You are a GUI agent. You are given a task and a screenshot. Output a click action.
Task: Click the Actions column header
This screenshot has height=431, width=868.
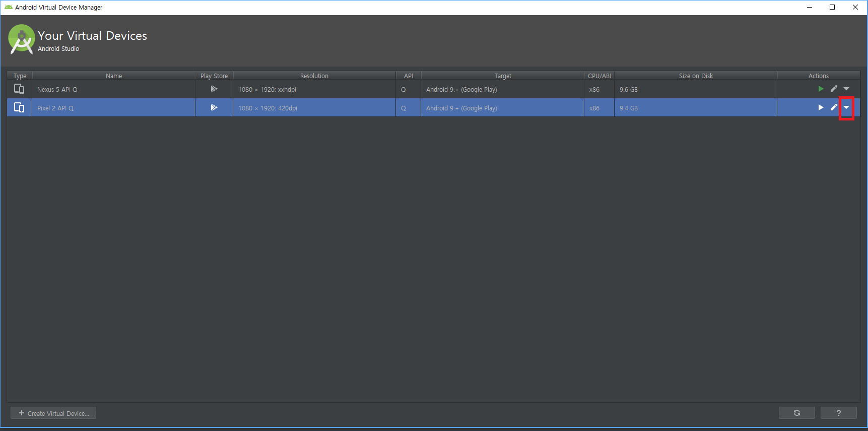coord(819,76)
